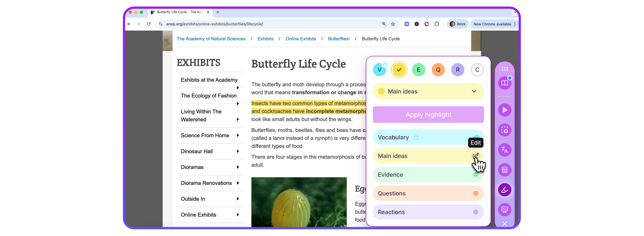Screen dimensions: 644x236
Task: Click the blue square extension icon
Action: pyautogui.click(x=407, y=24)
